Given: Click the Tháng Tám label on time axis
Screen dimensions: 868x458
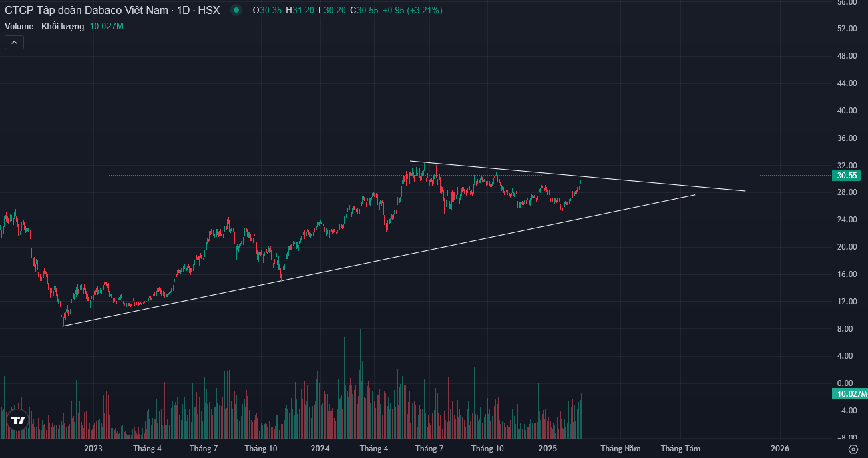Looking at the screenshot, I should 680,449.
